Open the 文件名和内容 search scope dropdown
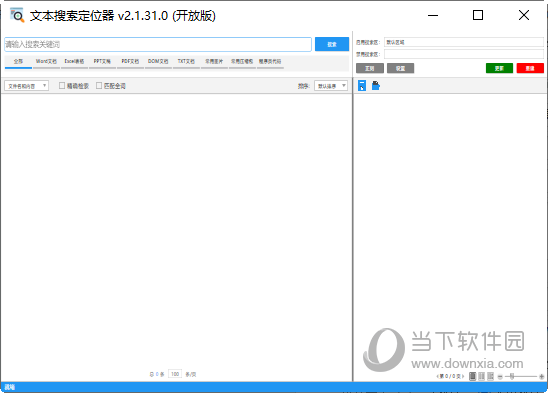This screenshot has width=548, height=393. [26, 86]
